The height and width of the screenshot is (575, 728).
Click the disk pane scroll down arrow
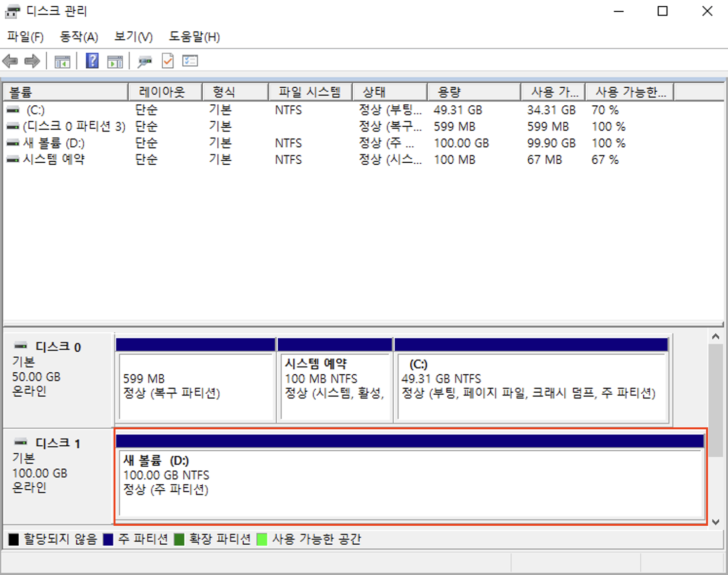click(x=715, y=522)
